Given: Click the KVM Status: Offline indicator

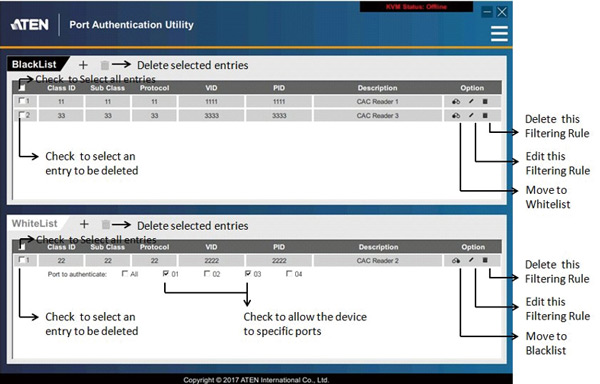Looking at the screenshot, I should 416,7.
